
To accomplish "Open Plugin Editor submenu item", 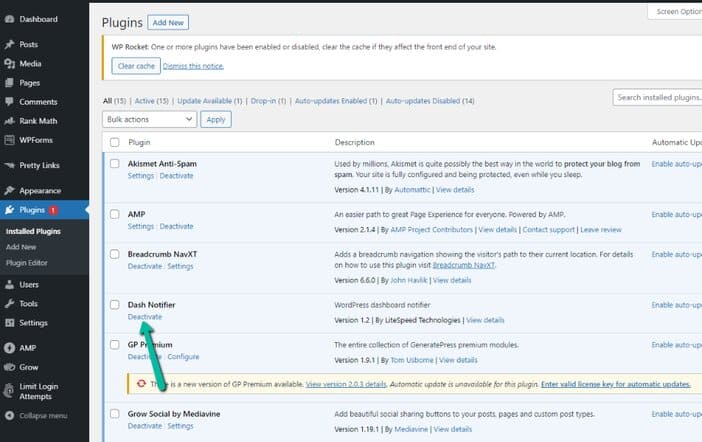I will point(26,263).
